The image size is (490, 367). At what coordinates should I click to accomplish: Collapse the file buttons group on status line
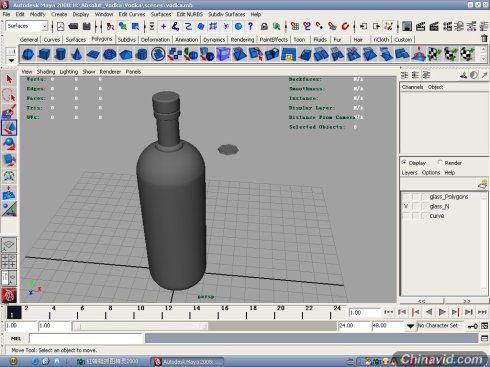[x=52, y=26]
